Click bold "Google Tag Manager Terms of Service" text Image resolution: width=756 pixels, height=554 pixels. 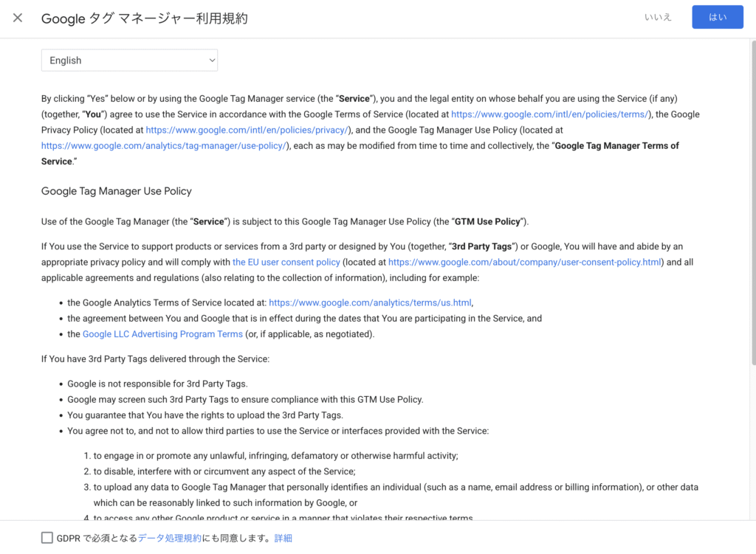coord(616,146)
